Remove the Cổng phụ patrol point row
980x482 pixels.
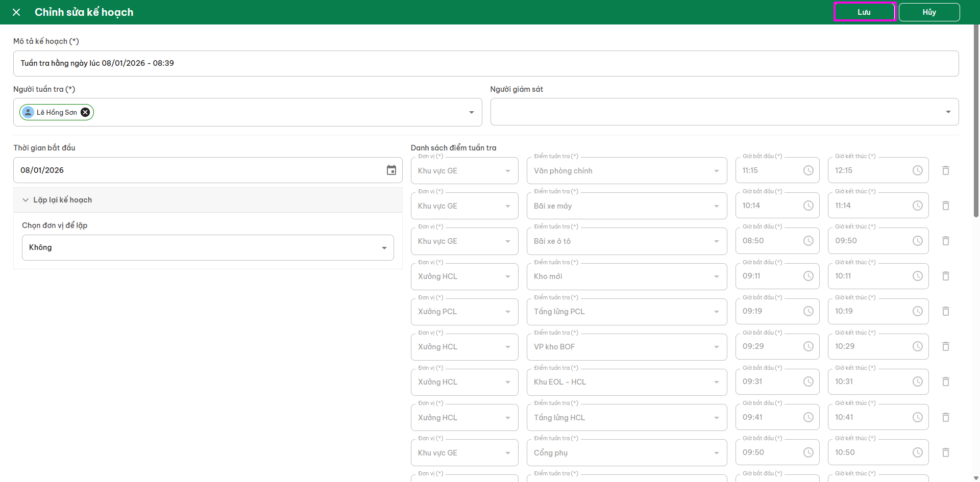(x=945, y=452)
